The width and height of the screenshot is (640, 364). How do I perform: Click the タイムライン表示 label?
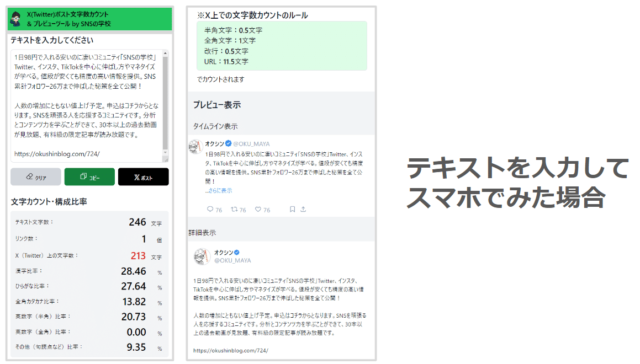(x=215, y=126)
